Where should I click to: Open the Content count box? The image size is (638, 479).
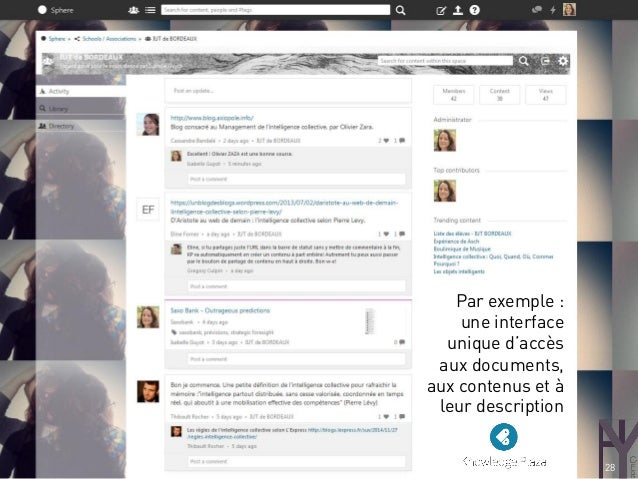(500, 95)
